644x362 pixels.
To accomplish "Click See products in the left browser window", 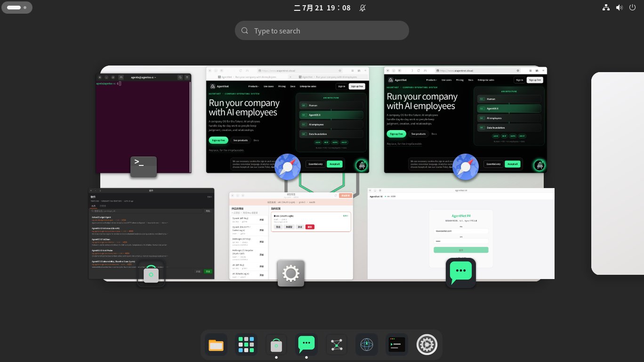I will pos(240,140).
